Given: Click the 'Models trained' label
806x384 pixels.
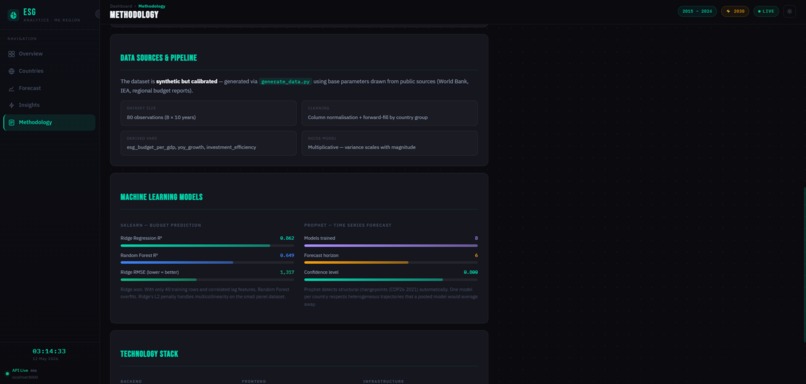Looking at the screenshot, I should pos(320,239).
